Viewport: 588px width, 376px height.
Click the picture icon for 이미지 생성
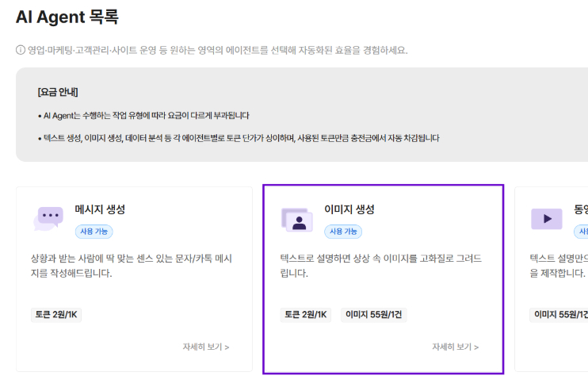(x=297, y=220)
